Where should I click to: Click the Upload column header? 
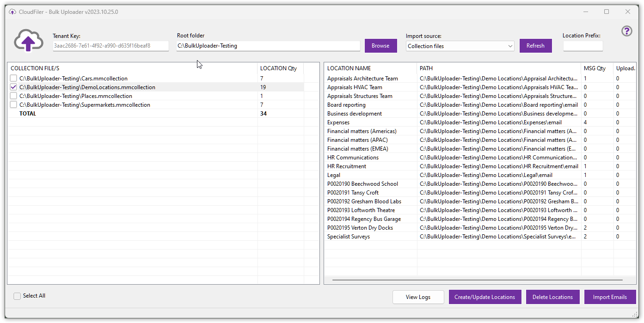(x=625, y=68)
